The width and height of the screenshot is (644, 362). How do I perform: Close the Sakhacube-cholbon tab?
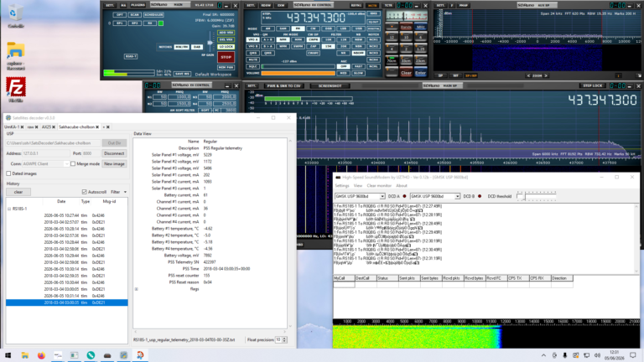tap(97, 127)
